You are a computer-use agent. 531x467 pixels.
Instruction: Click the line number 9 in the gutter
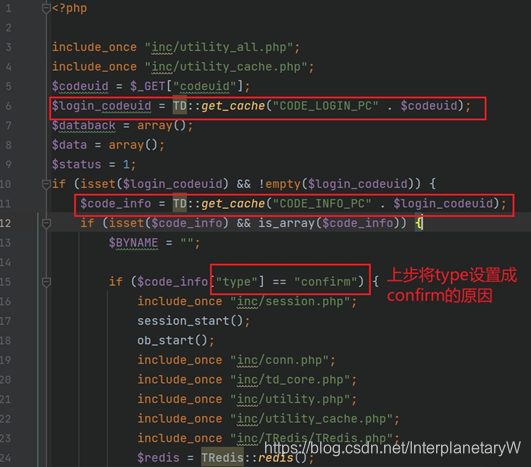pos(8,165)
